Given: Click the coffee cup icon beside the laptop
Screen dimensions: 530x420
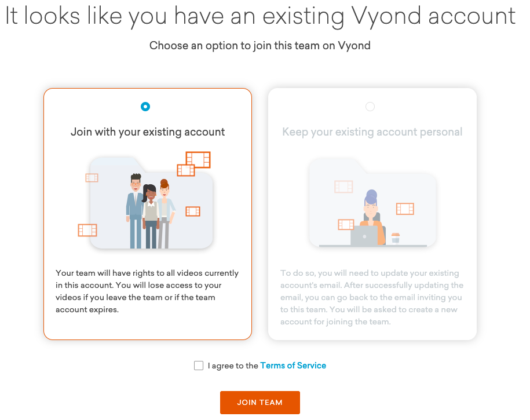Looking at the screenshot, I should (x=396, y=238).
